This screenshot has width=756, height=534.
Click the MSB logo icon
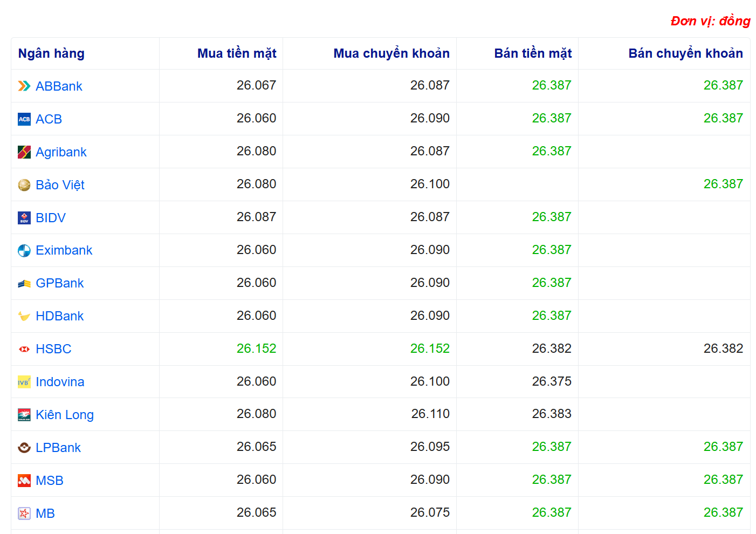tap(24, 481)
